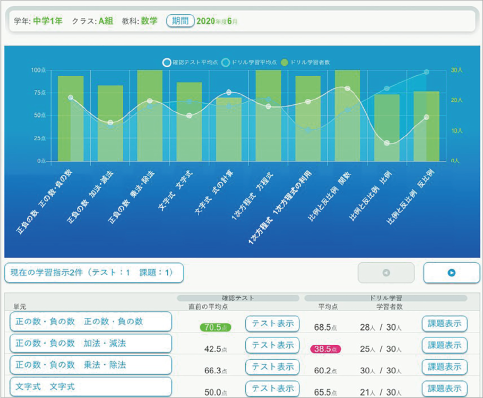Click the 期間 period selector button
Viewport: 483px width, 398px height.
(x=180, y=21)
